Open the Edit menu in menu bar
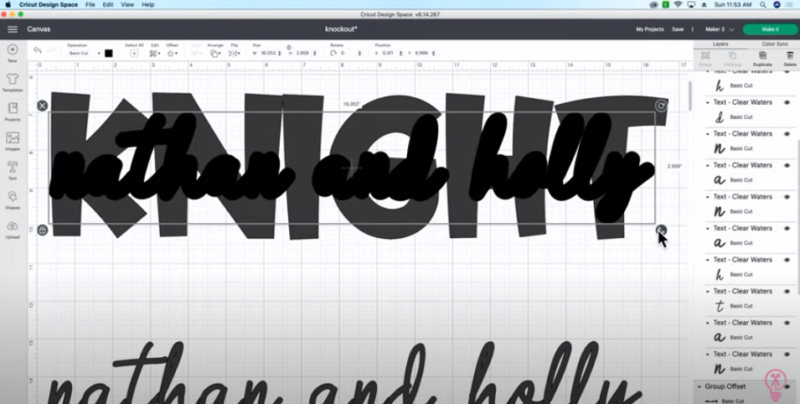The width and height of the screenshot is (800, 404). 108,5
